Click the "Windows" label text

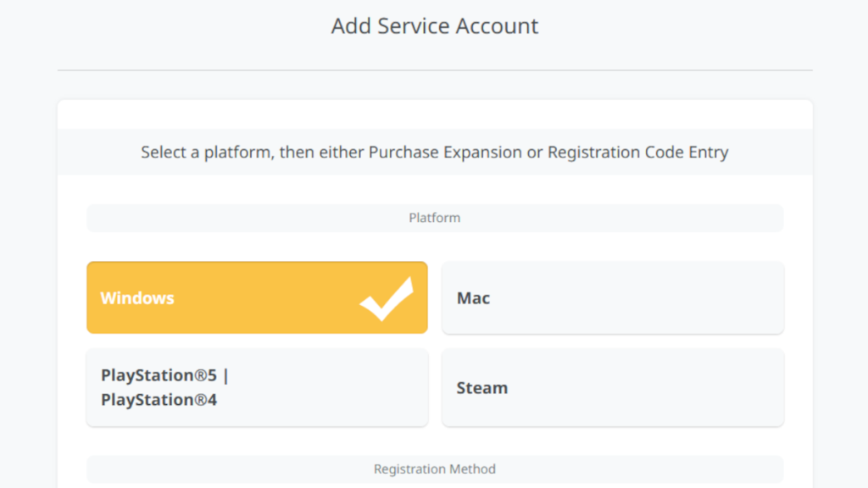tap(137, 298)
